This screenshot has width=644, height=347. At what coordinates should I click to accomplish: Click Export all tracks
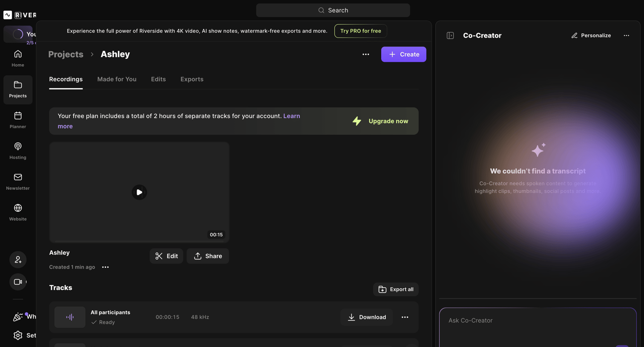tap(396, 289)
